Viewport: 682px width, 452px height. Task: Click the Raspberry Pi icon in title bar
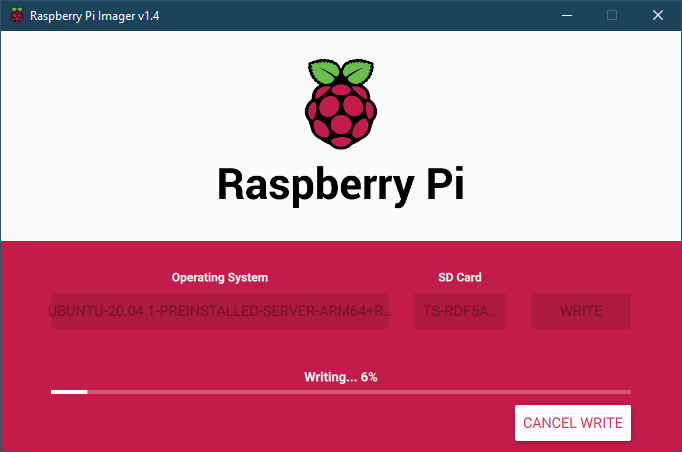pos(17,15)
